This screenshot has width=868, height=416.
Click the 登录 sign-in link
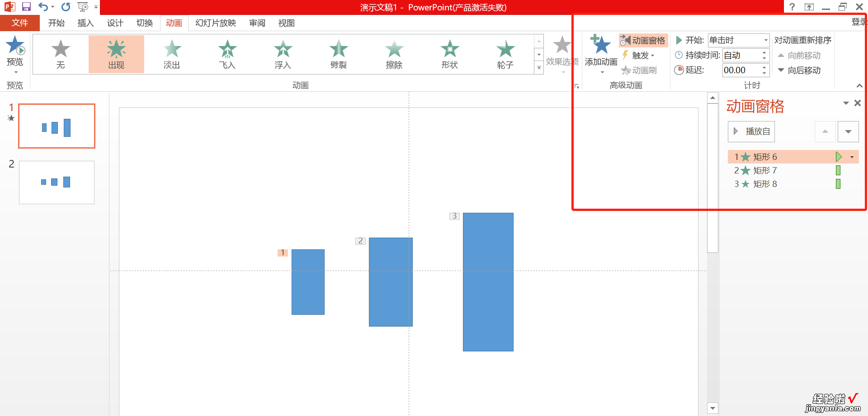pos(859,22)
